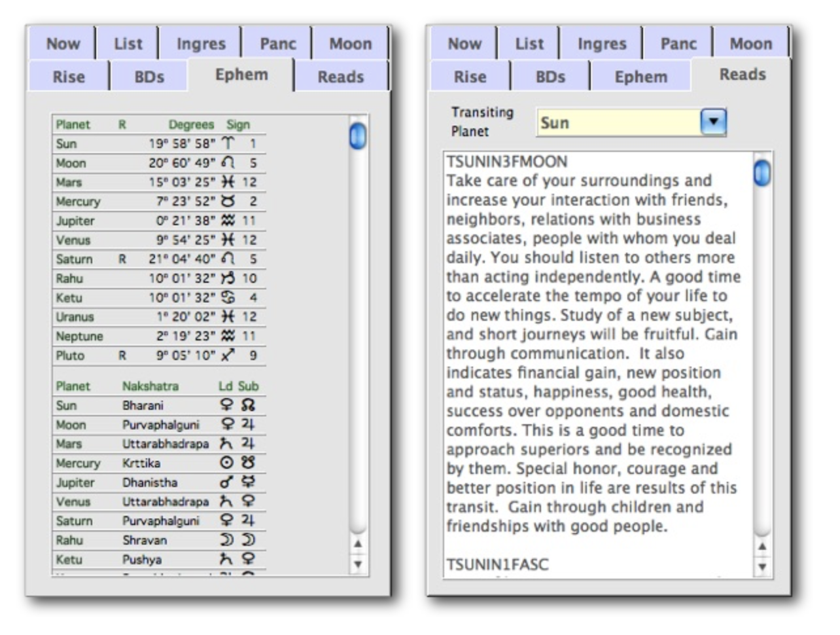Click the readings text scroll up arrow
Screen dimensions: 840x635
[761, 546]
